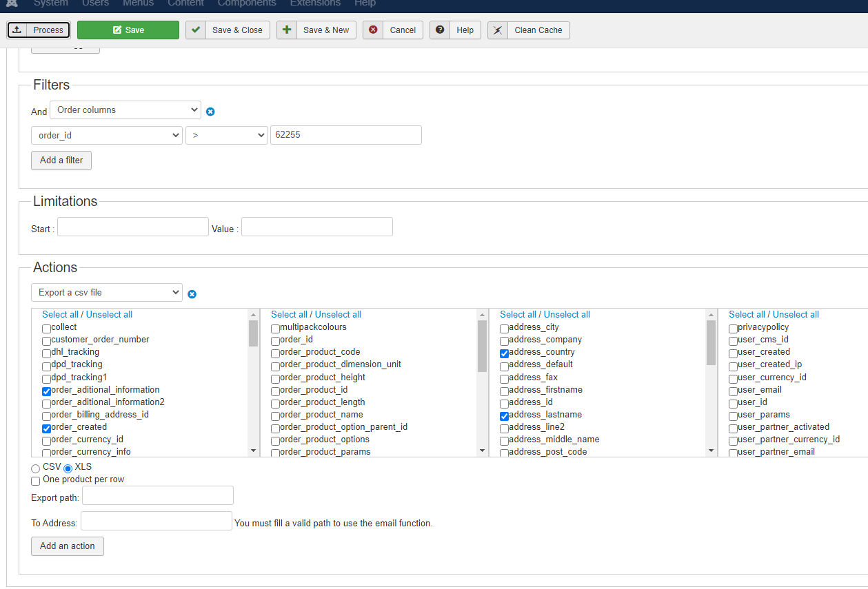Viewport: 868px width, 589px height.
Task: Click the filter value field containing 62255
Action: (x=345, y=135)
